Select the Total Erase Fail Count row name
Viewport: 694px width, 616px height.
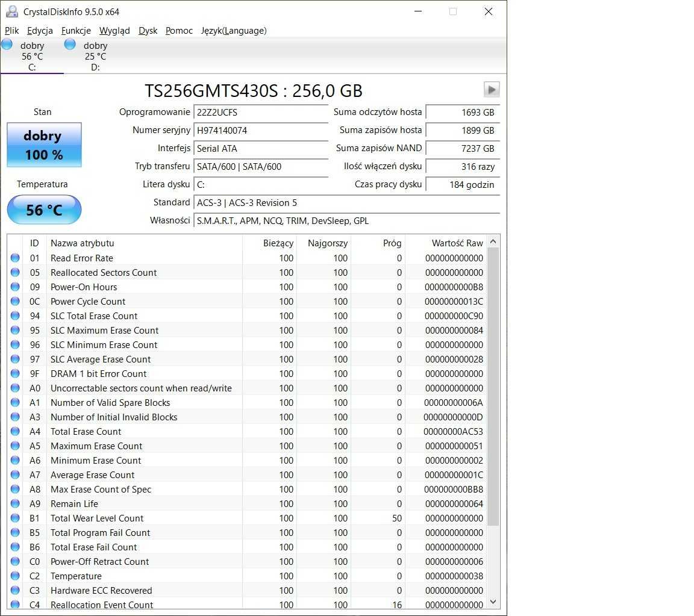93,547
